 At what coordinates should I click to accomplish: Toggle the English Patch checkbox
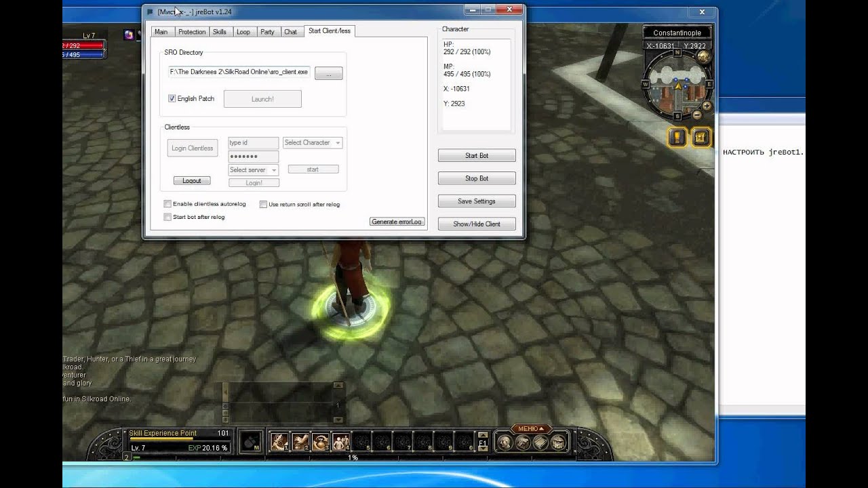pyautogui.click(x=172, y=98)
